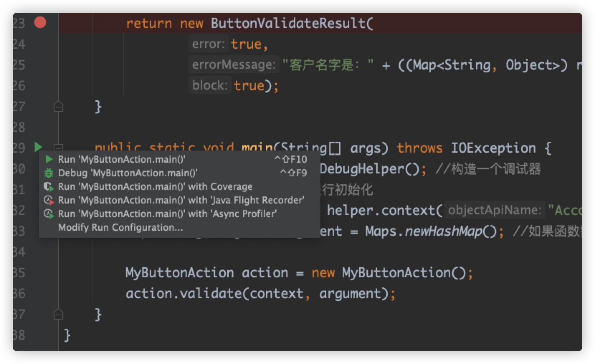Screen dimensions: 595x364
Task: Toggle the red breakpoint on line 23
Action: pos(40,23)
